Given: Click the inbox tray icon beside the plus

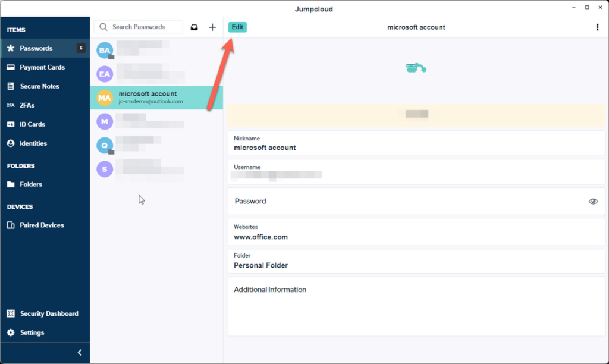Looking at the screenshot, I should point(194,27).
